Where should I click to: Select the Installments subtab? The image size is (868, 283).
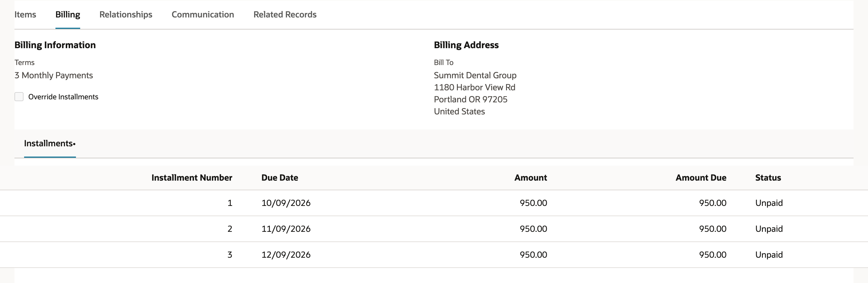click(50, 143)
